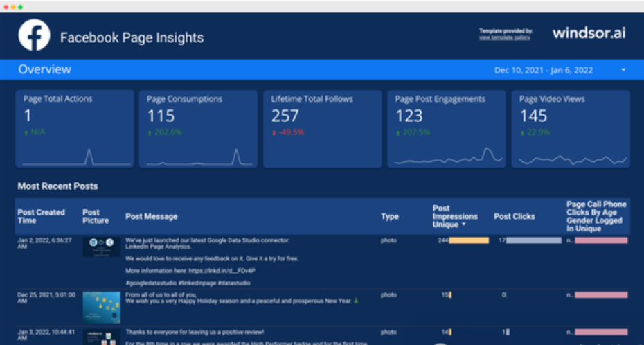Screen dimensions: 644x345
Task: Click Thanks to everyone positive review message
Action: point(195,332)
